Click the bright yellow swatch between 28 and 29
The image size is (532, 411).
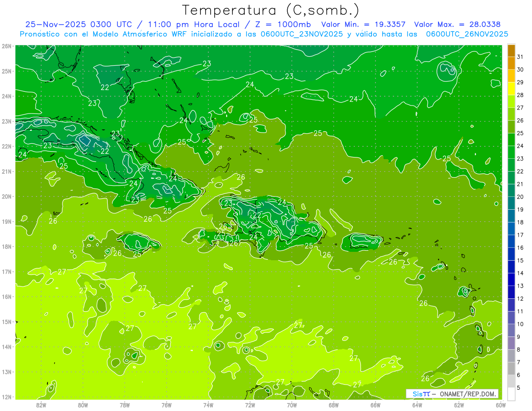coord(511,88)
